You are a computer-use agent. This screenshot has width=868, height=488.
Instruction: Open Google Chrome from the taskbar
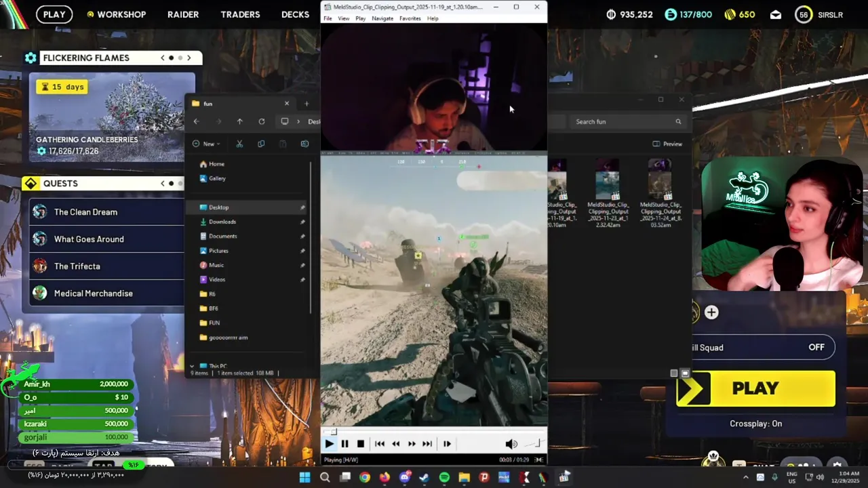[x=365, y=478]
